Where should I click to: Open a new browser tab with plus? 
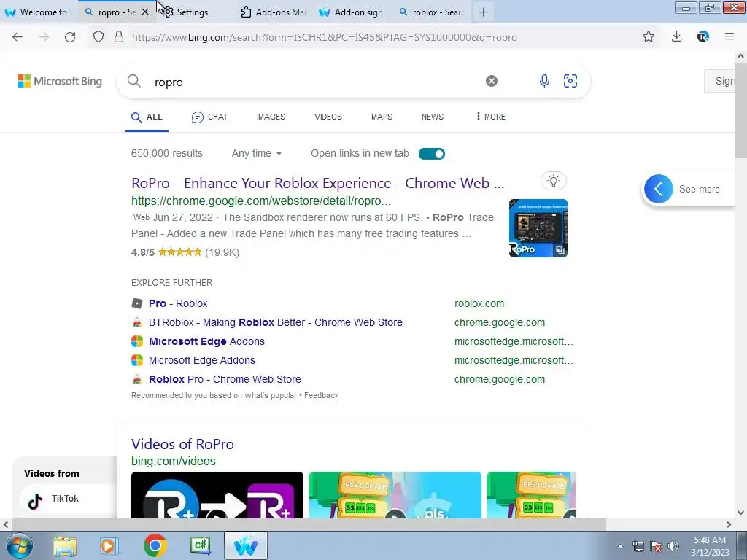[x=483, y=12]
